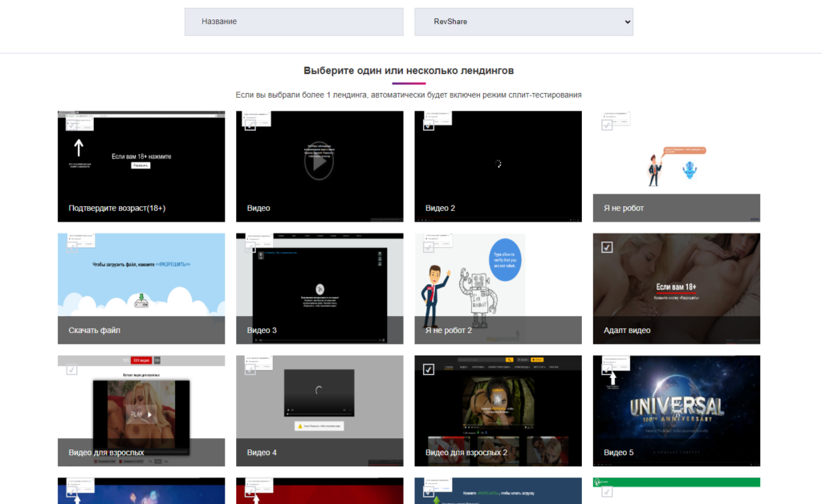
Task: Toggle the checkbox on the Видео для взрослых landing
Action: tap(71, 370)
